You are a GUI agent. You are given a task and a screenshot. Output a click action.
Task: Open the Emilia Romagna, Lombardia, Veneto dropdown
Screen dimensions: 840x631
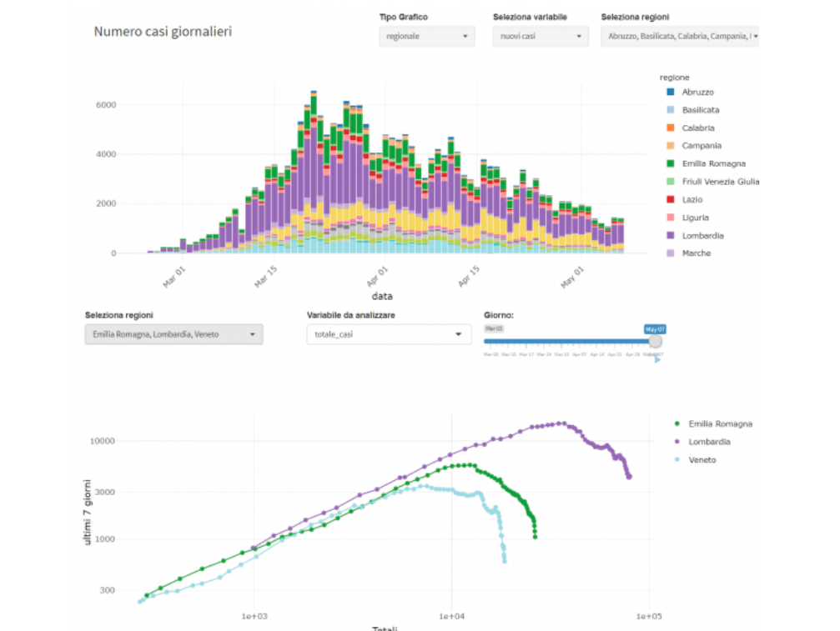(x=174, y=334)
